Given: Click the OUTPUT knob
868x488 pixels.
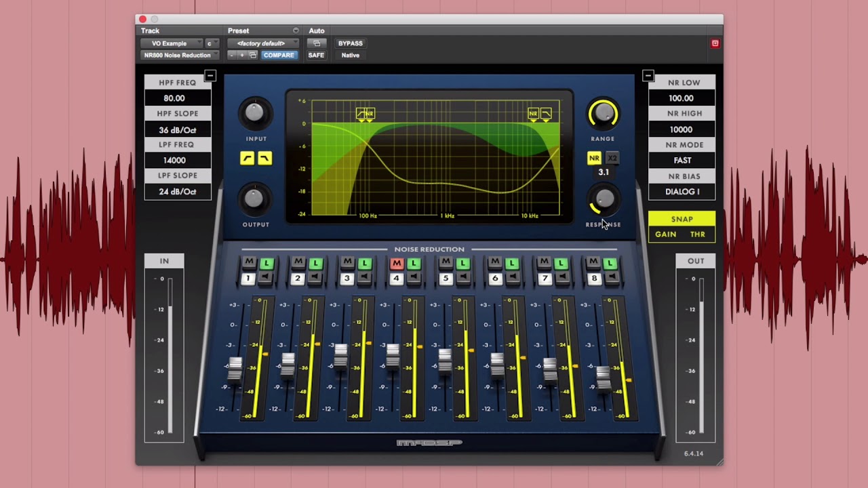Looking at the screenshot, I should pyautogui.click(x=254, y=199).
